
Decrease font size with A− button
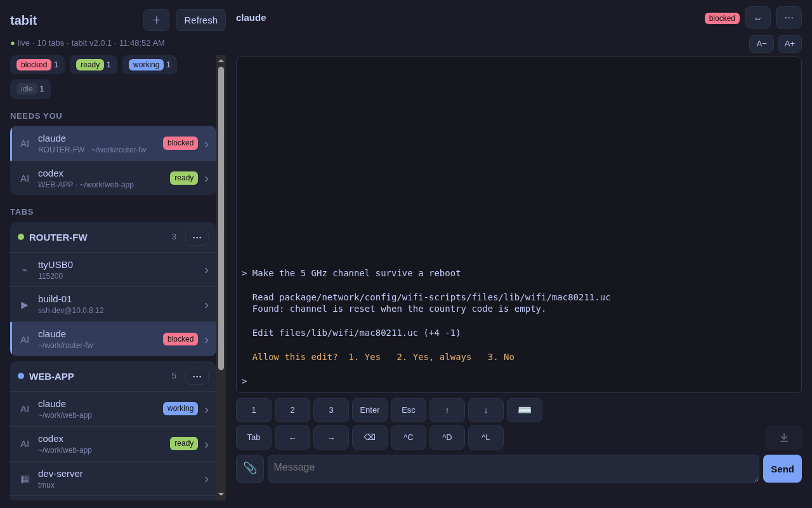pos(761,44)
